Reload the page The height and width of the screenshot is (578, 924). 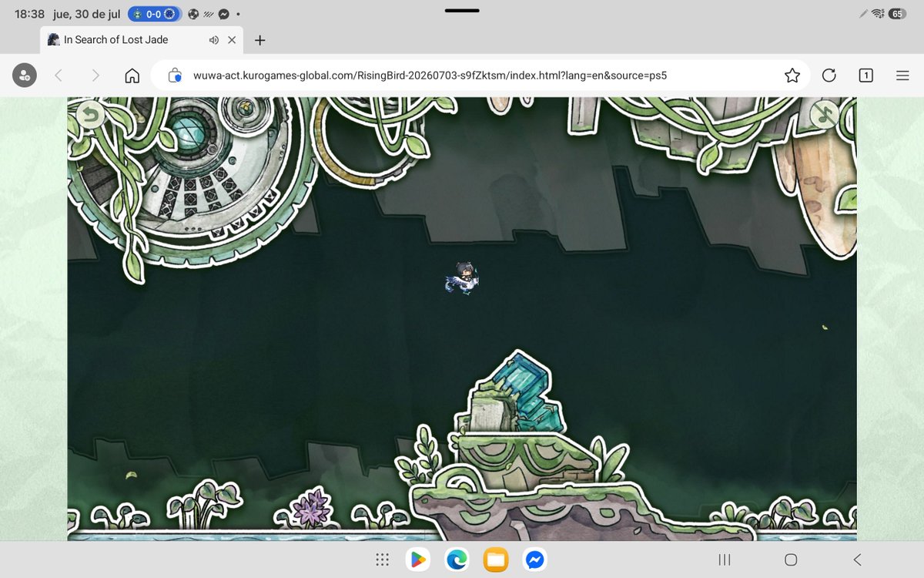click(x=829, y=76)
